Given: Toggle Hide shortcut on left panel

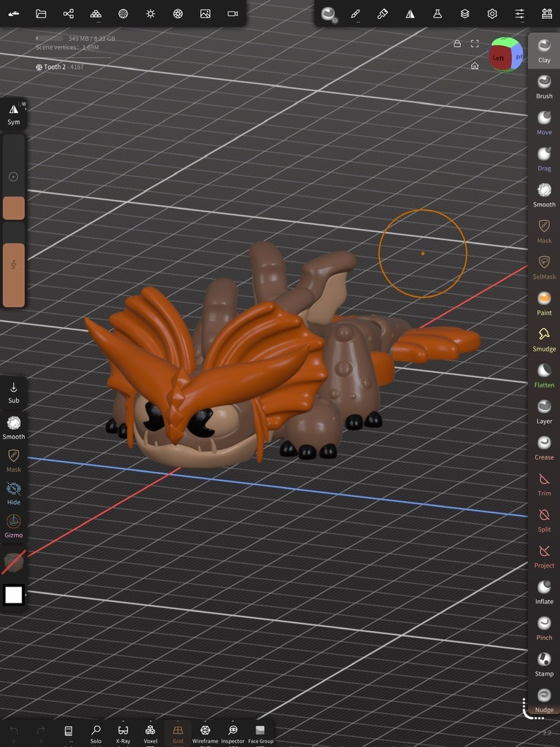Looking at the screenshot, I should 14,493.
